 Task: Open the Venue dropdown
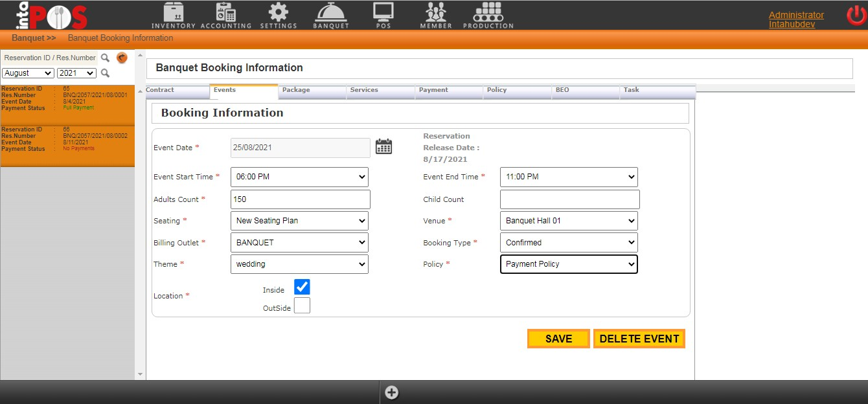[569, 221]
